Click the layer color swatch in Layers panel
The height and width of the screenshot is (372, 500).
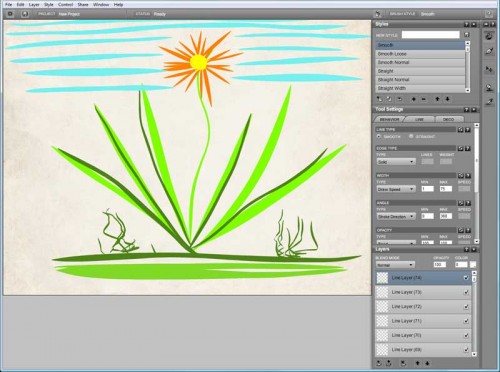point(473,264)
